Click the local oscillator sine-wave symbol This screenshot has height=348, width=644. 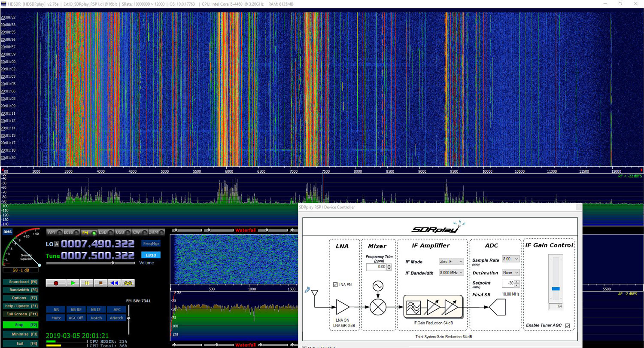pyautogui.click(x=378, y=287)
